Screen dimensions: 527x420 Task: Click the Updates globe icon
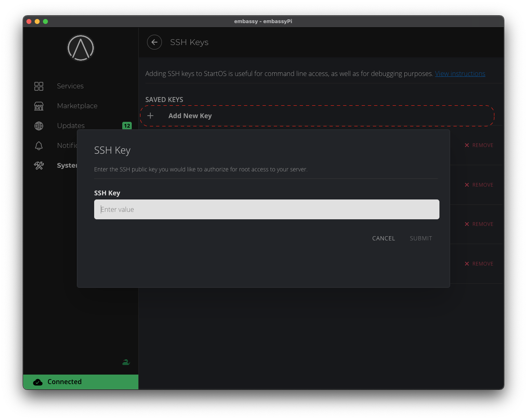[x=39, y=126]
